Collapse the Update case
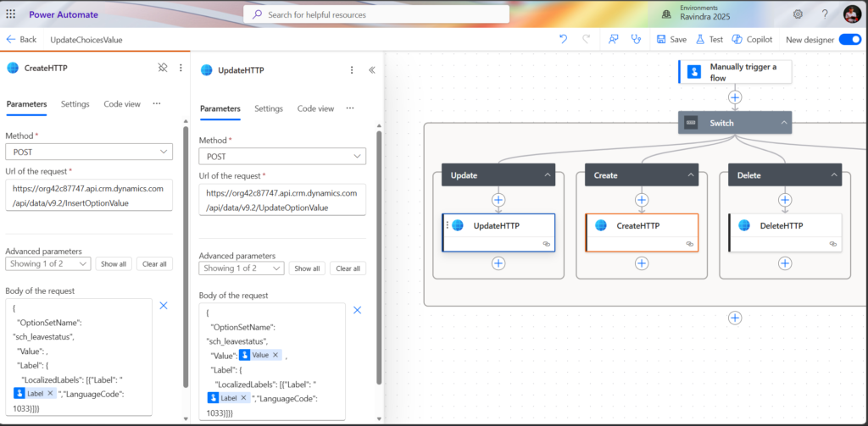This screenshot has height=426, width=868. [548, 174]
